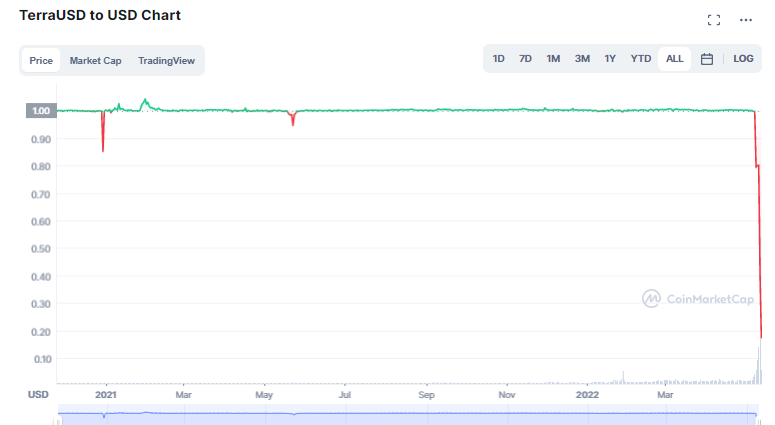The width and height of the screenshot is (775, 425).
Task: Click the left handle of range slider
Action: (58, 421)
